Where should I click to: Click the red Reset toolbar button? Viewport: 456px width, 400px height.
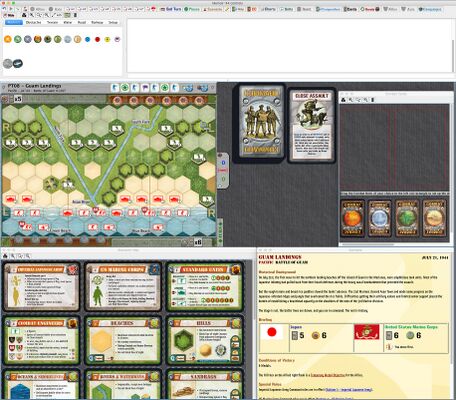(x=369, y=9)
